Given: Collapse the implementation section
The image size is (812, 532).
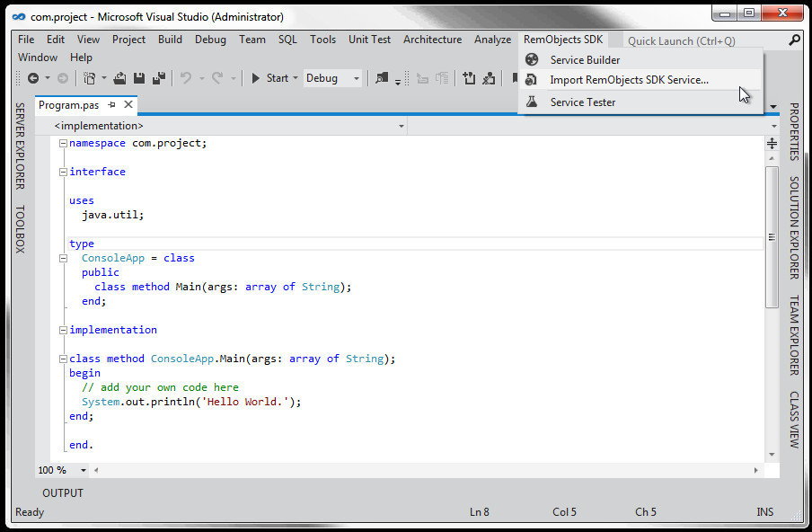Looking at the screenshot, I should [63, 330].
